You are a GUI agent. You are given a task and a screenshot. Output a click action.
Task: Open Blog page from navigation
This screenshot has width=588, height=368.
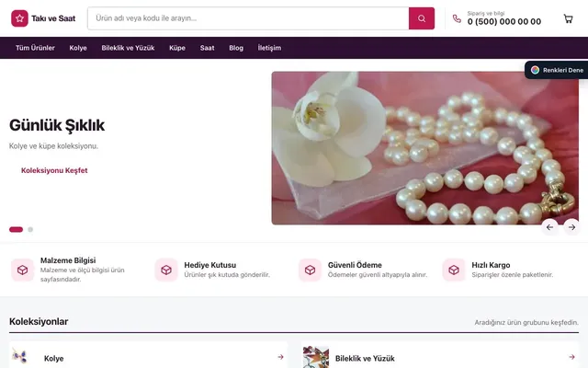[x=236, y=48]
